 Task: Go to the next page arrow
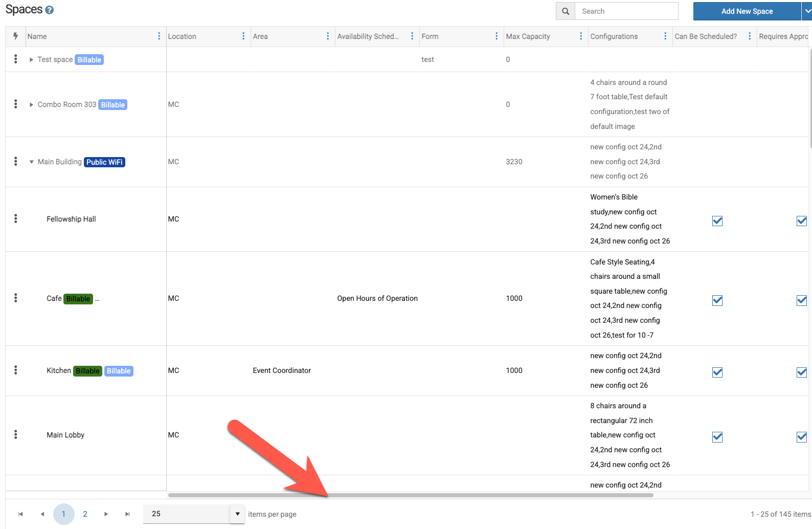pyautogui.click(x=106, y=514)
